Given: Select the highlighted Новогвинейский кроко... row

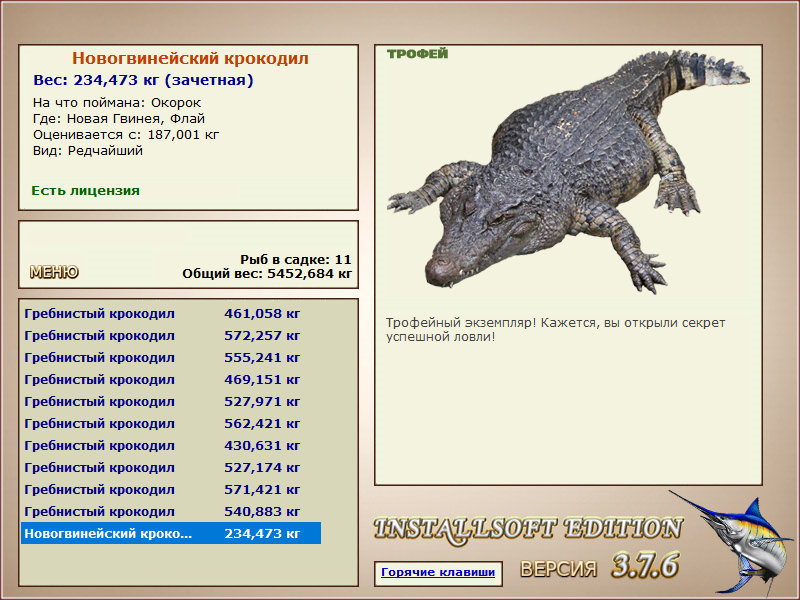Looking at the screenshot, I should (171, 533).
